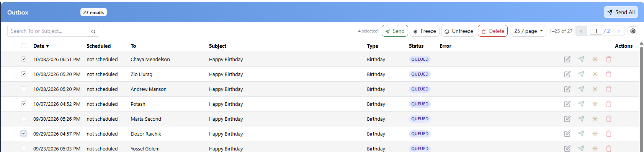Freeze the Chaya Mendelson email
This screenshot has width=644, height=152.
[595, 59]
